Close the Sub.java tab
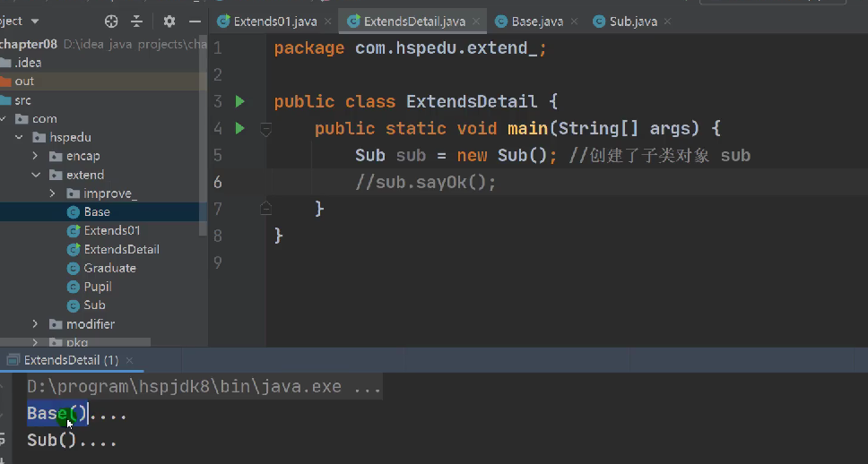Screen dimensions: 868x464 (668, 21)
